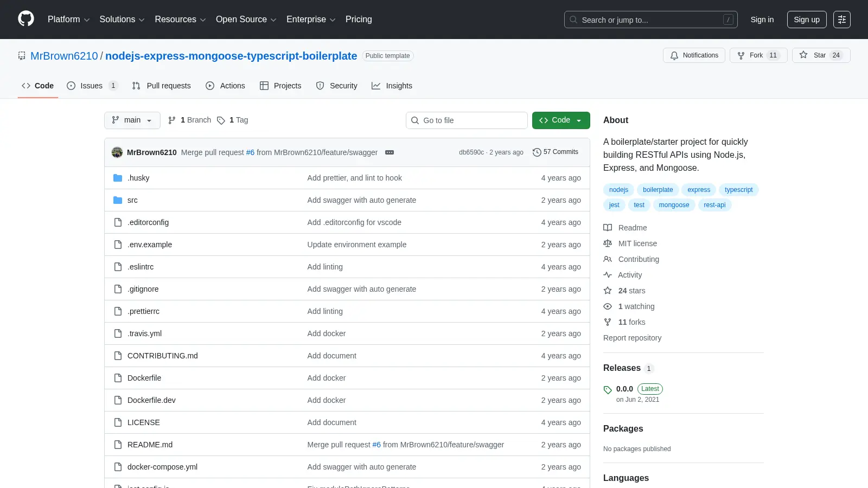Image resolution: width=868 pixels, height=488 pixels.
Task: Click the Readme book icon
Action: point(608,228)
